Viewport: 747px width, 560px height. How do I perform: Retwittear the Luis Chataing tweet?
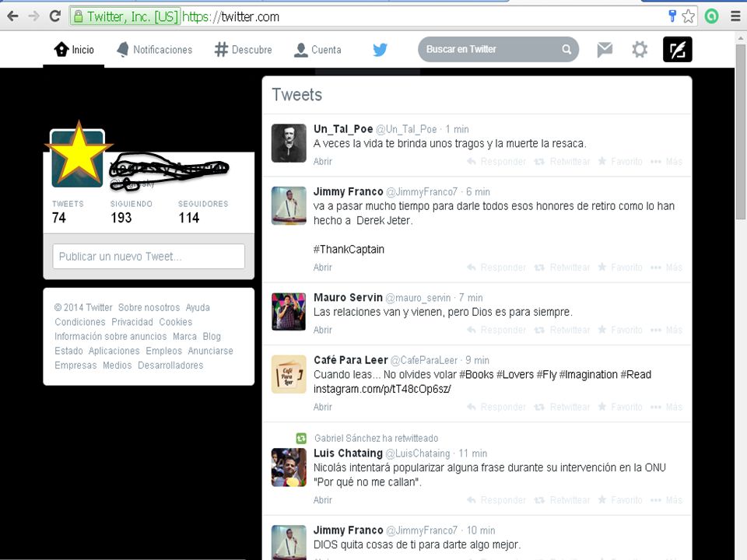point(562,500)
